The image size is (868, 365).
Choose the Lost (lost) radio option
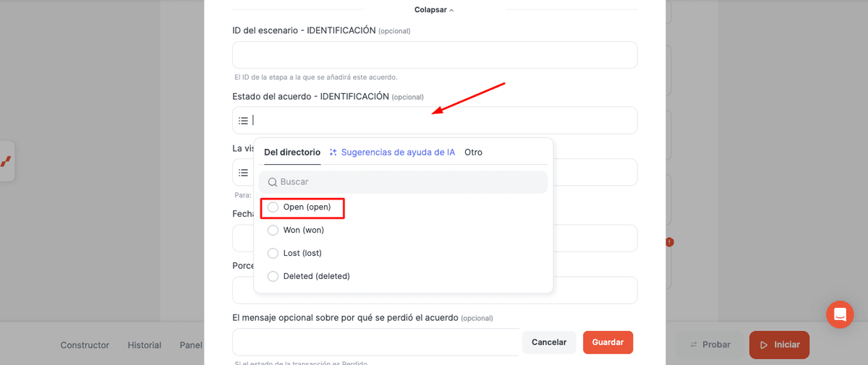pos(273,254)
